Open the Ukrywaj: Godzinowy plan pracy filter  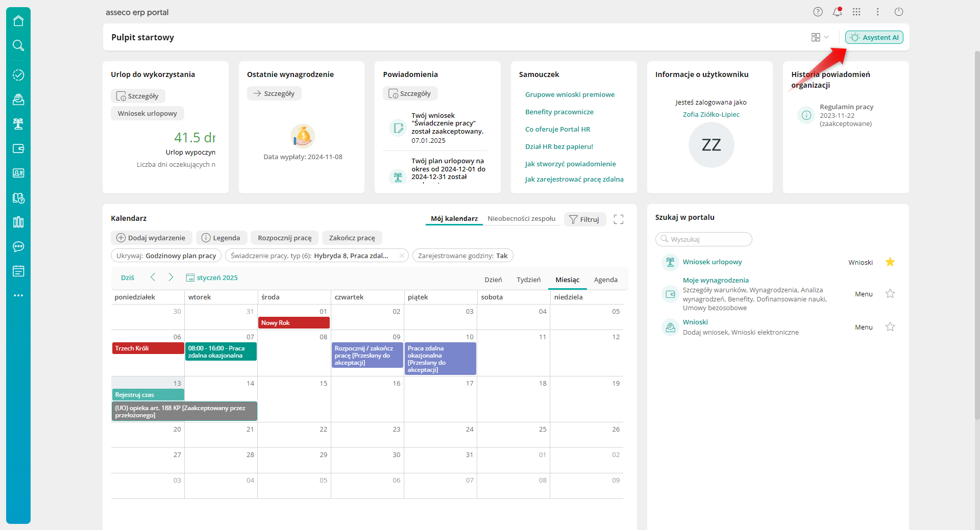[166, 256]
